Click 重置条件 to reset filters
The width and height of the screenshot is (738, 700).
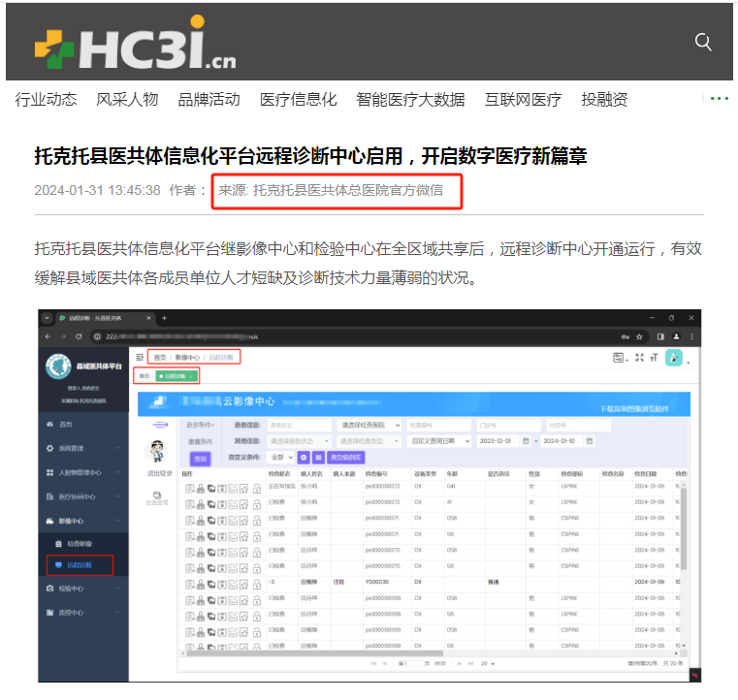pos(200,442)
